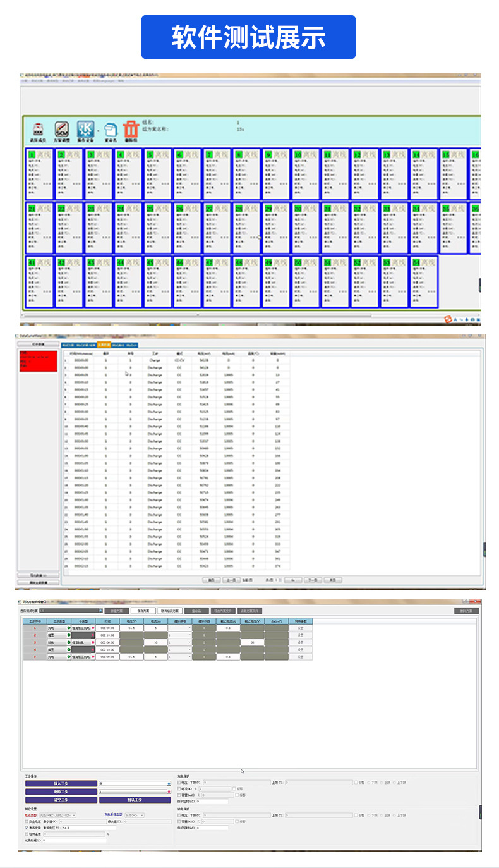
Task: Toggle the detect temperature (检测温度) checkbox
Action: coord(27,834)
